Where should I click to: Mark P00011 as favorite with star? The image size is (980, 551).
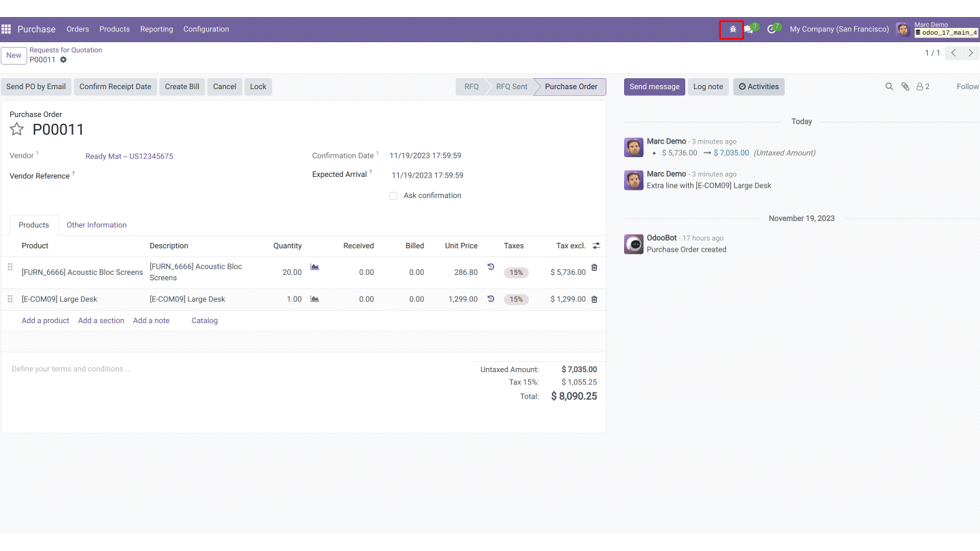tap(17, 130)
